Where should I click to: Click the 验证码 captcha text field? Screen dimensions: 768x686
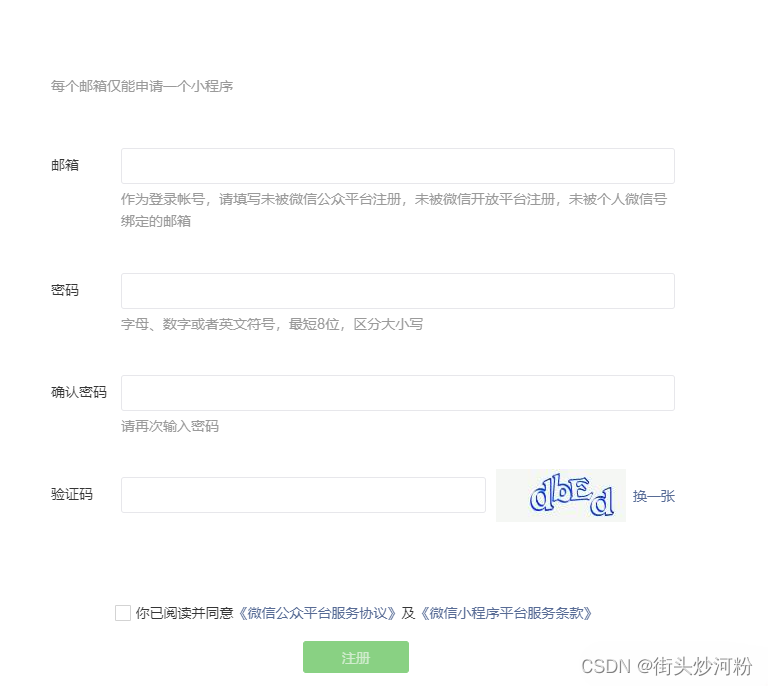pos(303,495)
